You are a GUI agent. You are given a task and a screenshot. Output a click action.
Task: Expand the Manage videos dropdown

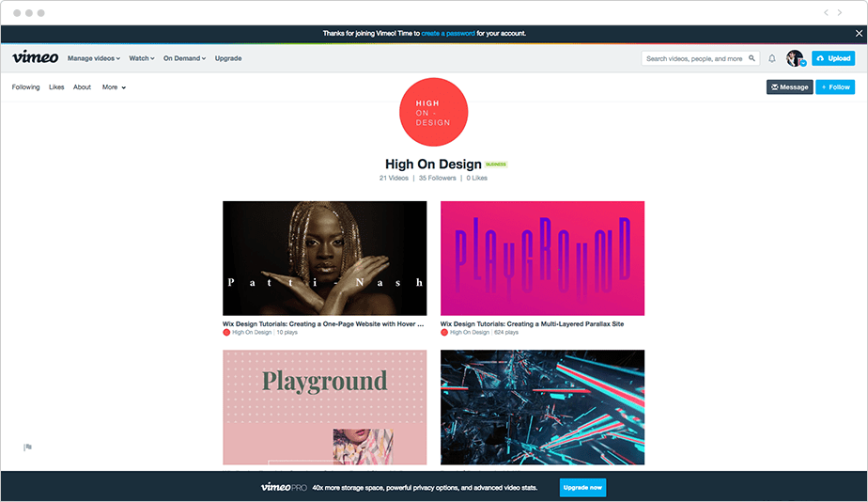pyautogui.click(x=94, y=58)
